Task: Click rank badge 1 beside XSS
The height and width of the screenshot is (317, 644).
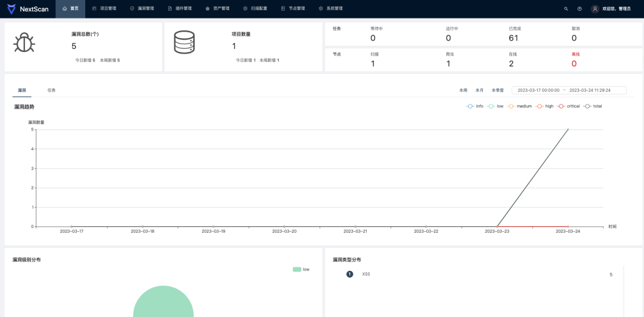Action: pos(349,274)
